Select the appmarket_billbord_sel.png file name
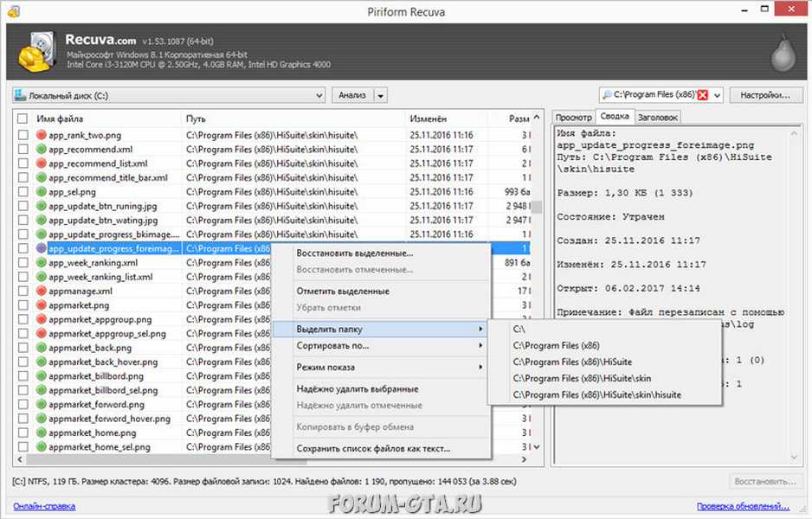Image resolution: width=812 pixels, height=519 pixels. [103, 391]
